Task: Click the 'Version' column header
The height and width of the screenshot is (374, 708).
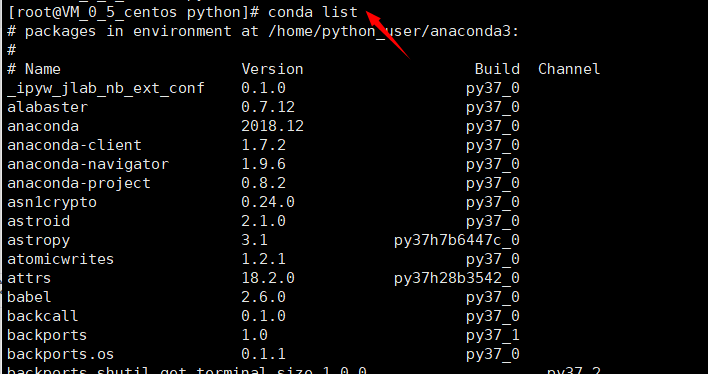Action: pyautogui.click(x=272, y=69)
